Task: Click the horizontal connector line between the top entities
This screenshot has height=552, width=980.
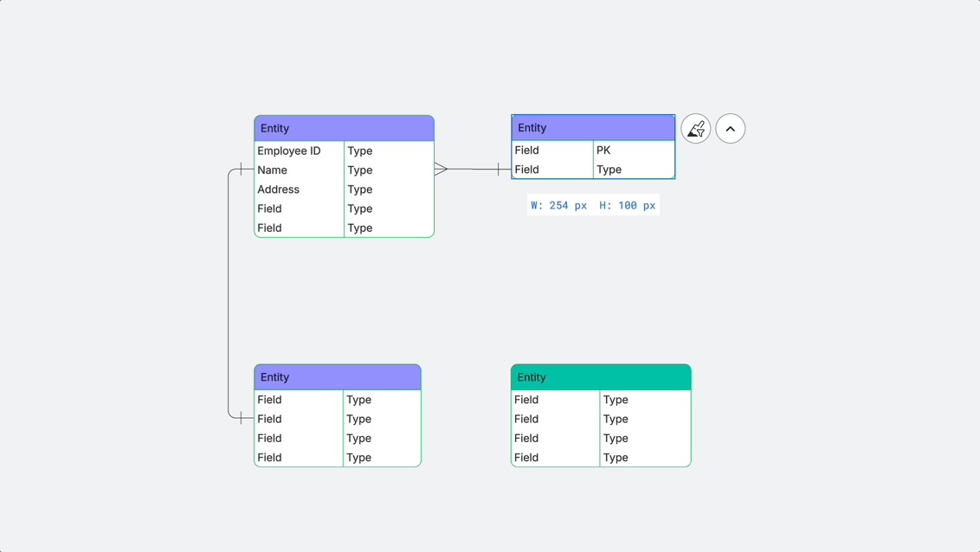Action: [x=473, y=170]
